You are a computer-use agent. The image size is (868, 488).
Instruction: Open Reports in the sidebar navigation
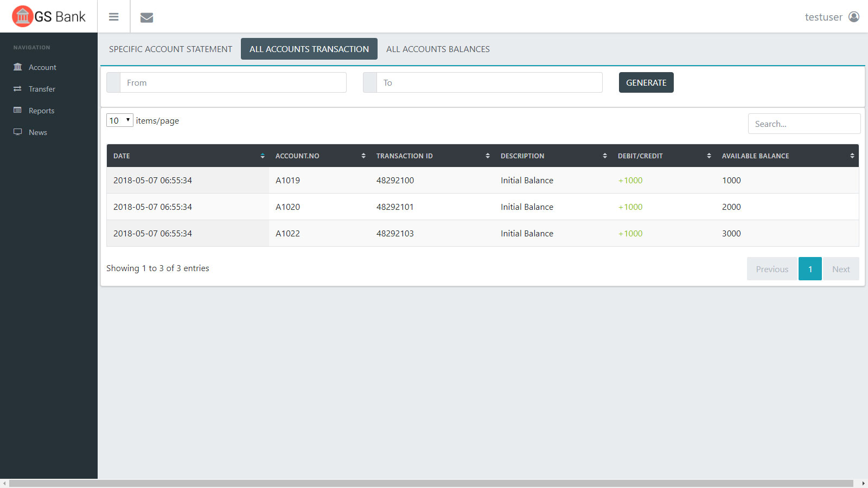pyautogui.click(x=41, y=111)
